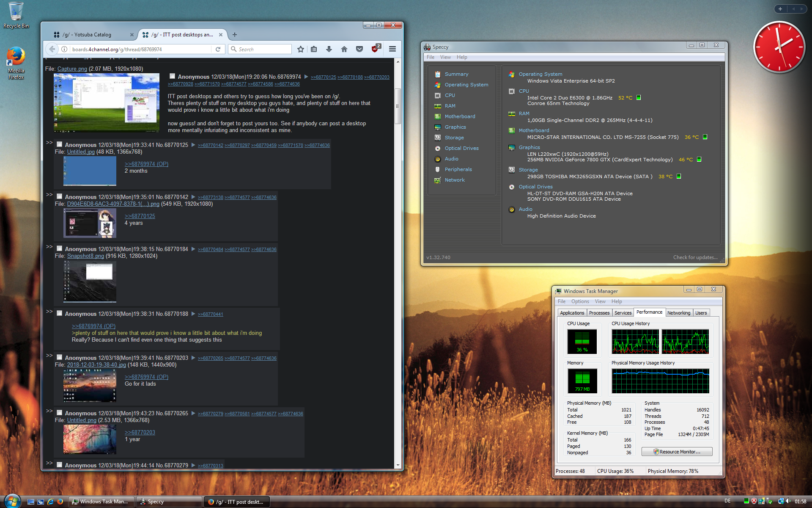Click Firefox back arrow button

(52, 49)
